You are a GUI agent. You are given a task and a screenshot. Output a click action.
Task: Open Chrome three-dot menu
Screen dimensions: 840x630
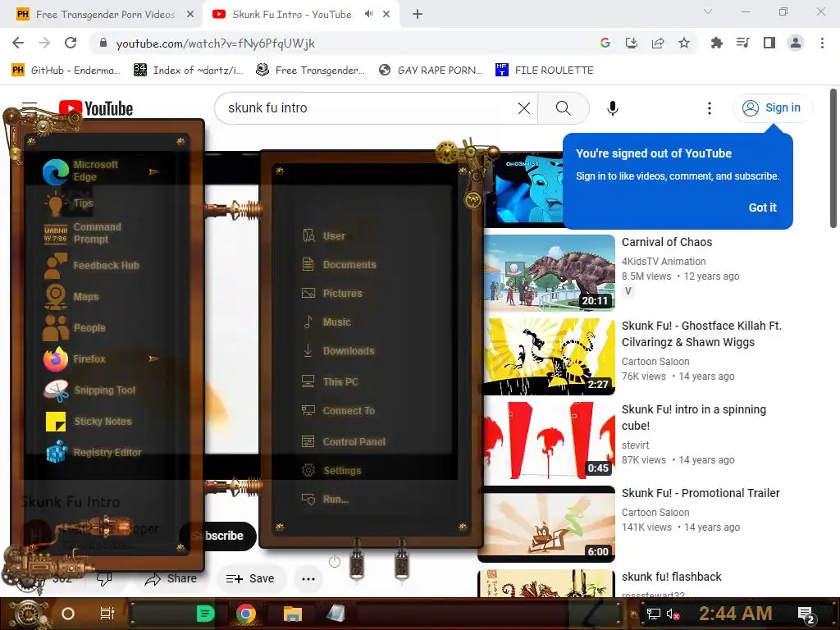[x=822, y=43]
